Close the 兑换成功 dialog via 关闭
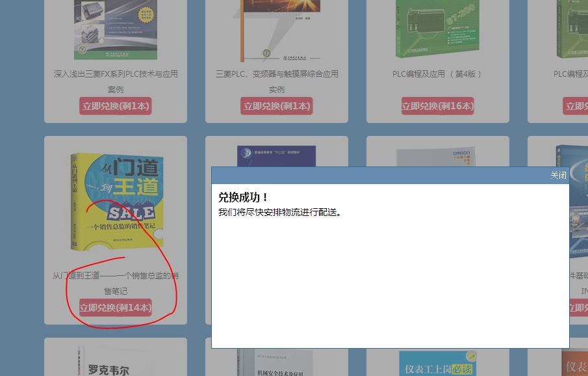This screenshot has width=588, height=376. 558,176
